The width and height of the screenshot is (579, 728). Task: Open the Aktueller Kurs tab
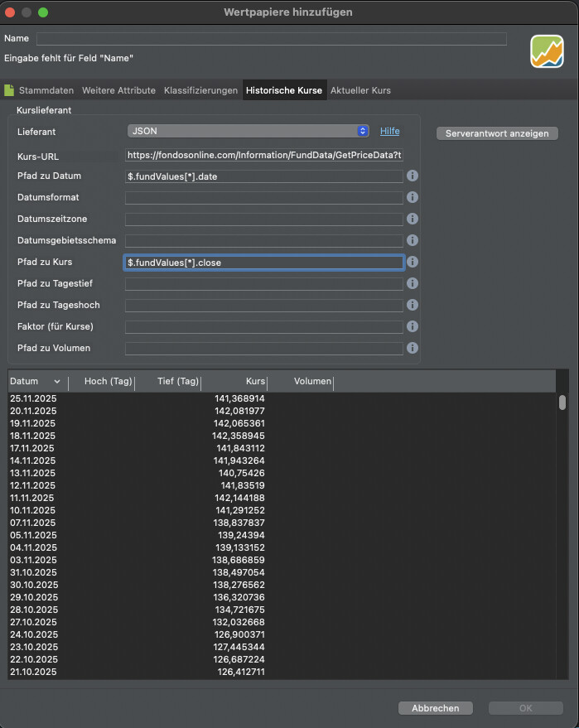pos(360,90)
